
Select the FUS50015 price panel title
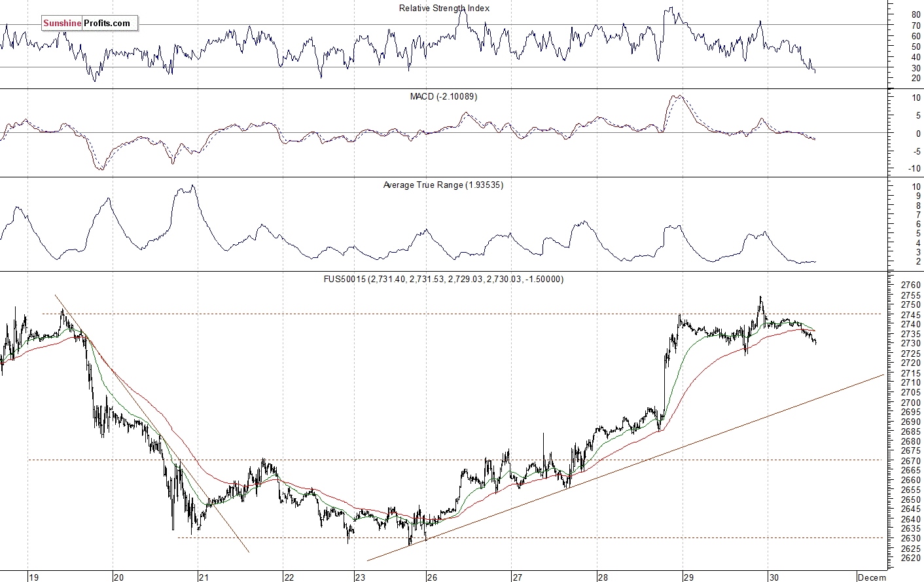(443, 279)
